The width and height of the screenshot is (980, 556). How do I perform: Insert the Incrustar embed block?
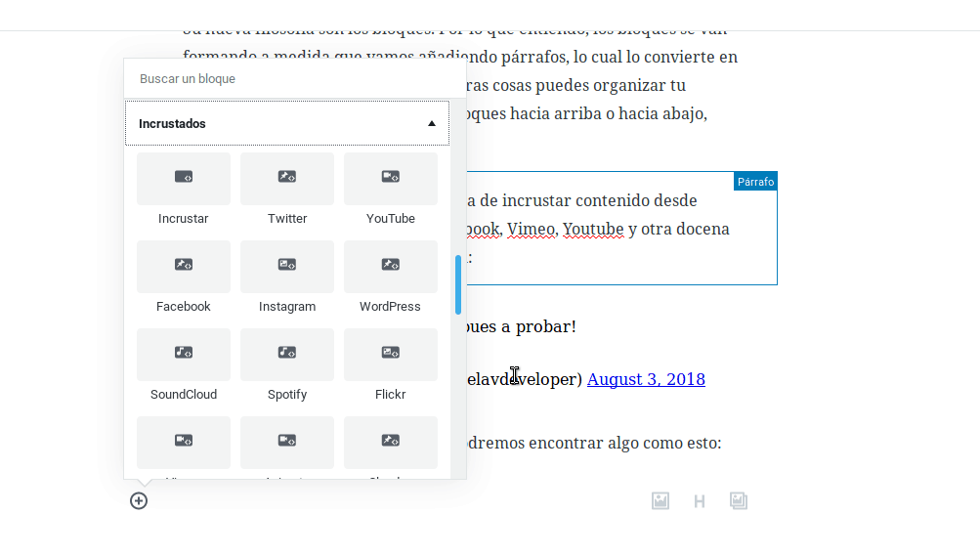183,190
